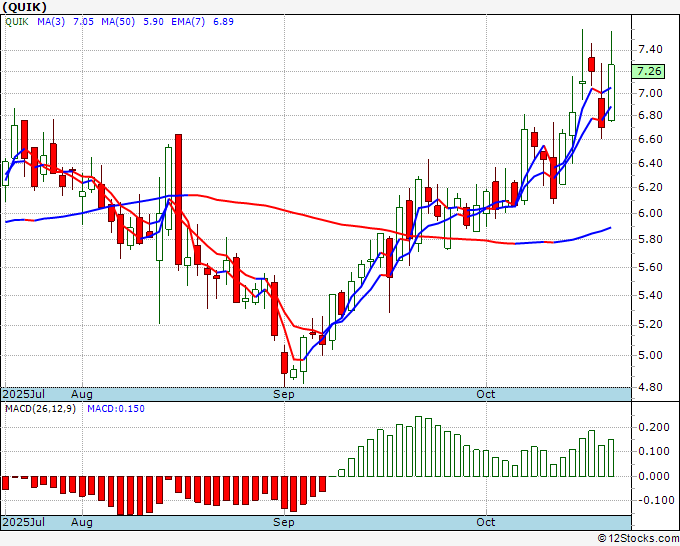Click the Oct marker on MACD timeline
This screenshot has height=546, width=680.
click(486, 522)
